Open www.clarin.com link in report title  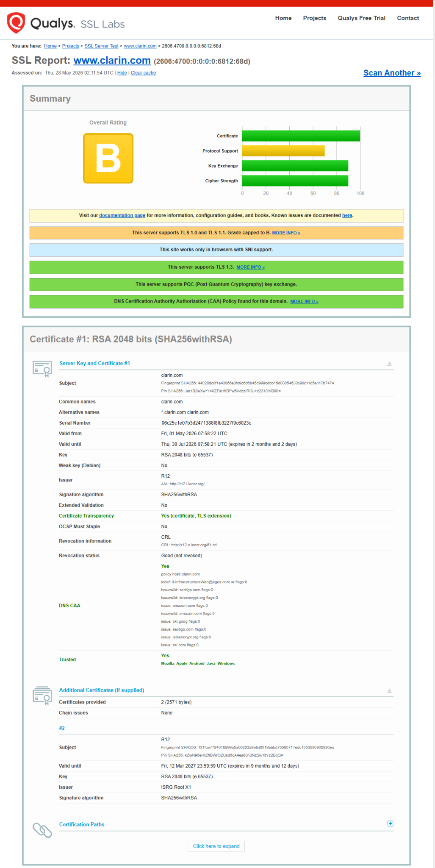pos(112,61)
